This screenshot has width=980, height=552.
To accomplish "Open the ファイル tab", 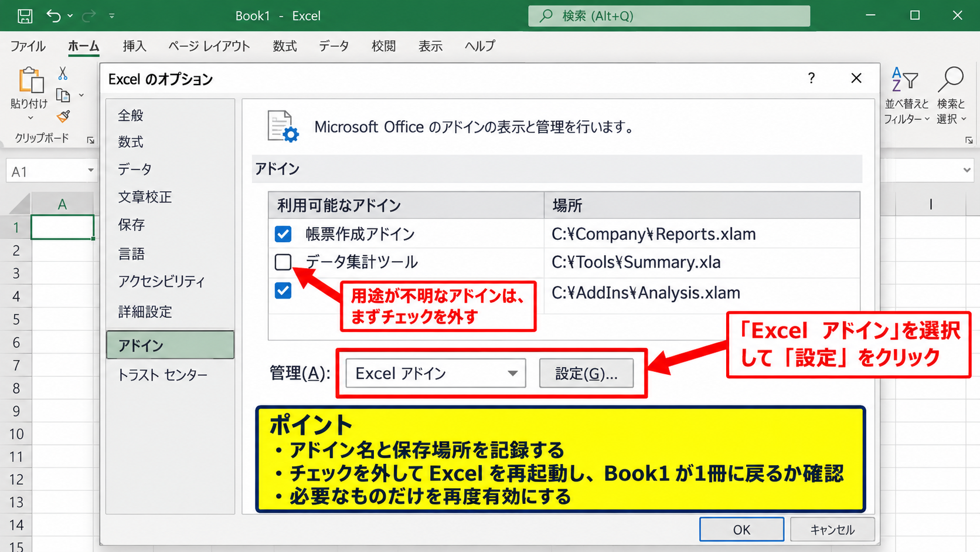I will tap(28, 46).
